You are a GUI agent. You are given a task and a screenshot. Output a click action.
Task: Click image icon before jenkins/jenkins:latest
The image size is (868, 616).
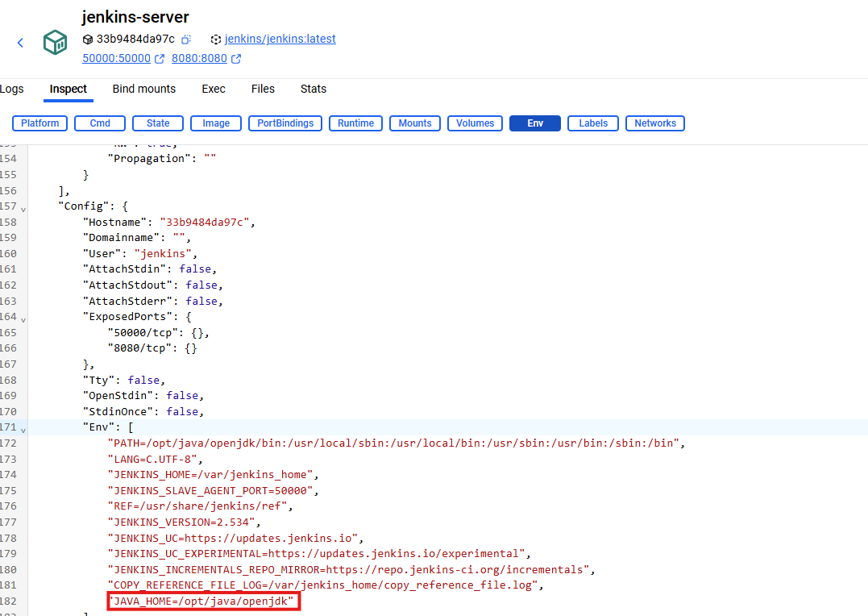point(216,40)
